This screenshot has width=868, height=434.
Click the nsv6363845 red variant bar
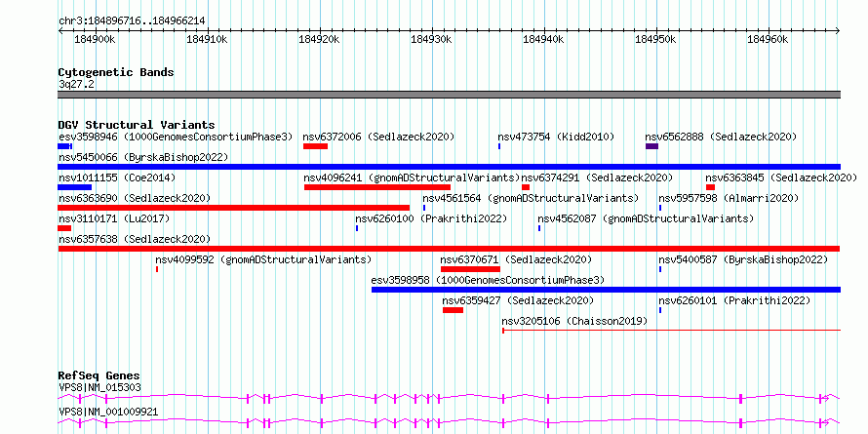pyautogui.click(x=711, y=187)
